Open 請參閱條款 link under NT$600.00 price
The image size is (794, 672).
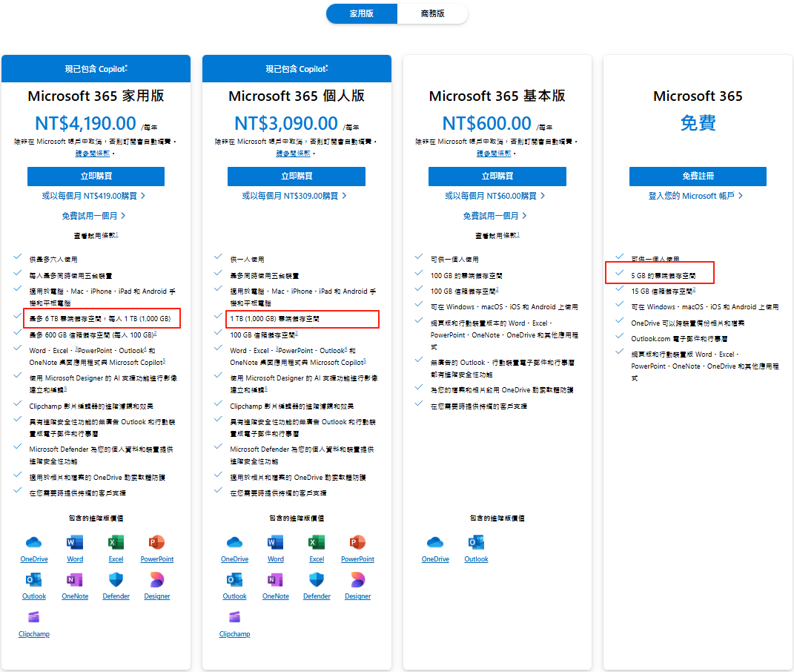coord(494,153)
